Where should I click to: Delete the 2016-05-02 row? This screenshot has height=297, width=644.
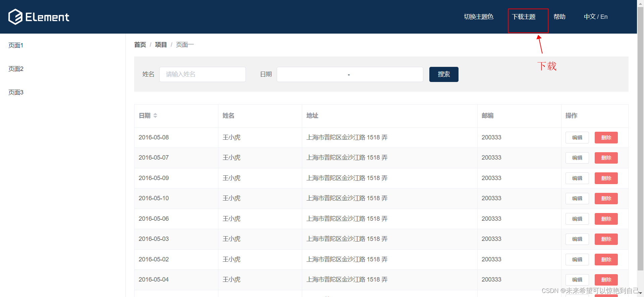tap(606, 260)
